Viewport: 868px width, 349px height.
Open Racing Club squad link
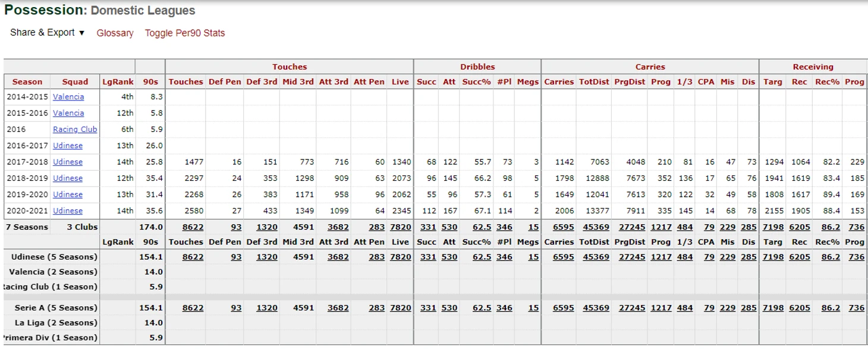tap(75, 130)
